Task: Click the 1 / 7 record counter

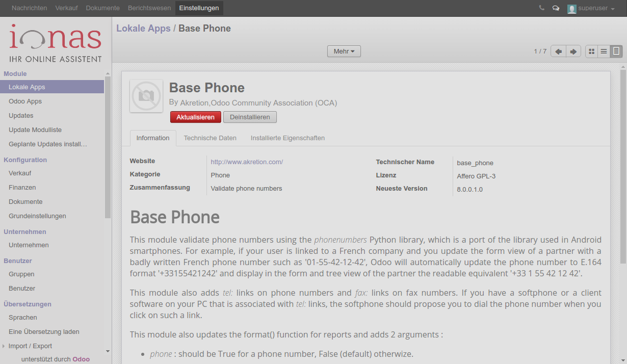Action: [540, 51]
